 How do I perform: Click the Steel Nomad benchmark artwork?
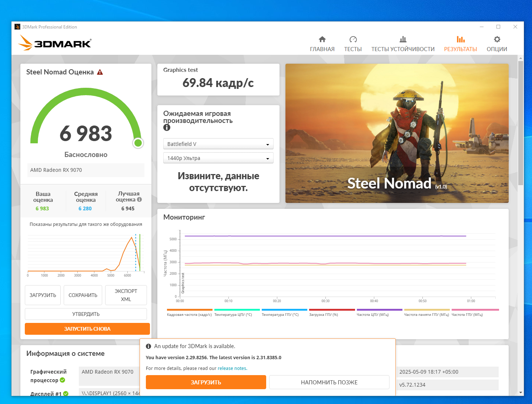pos(397,133)
